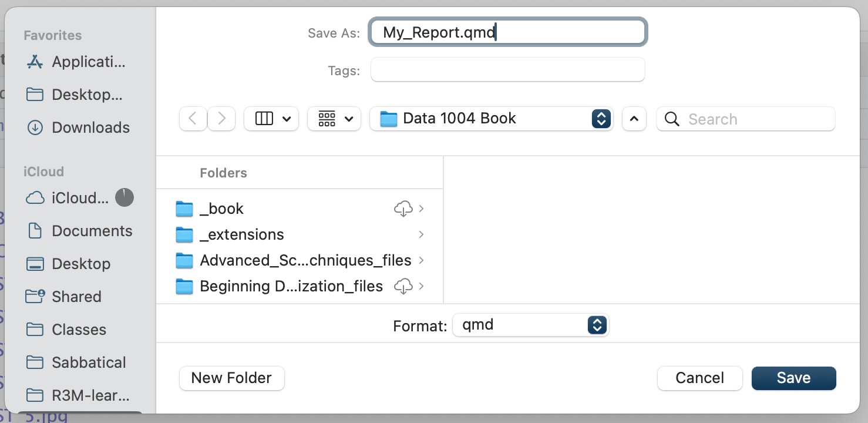Open the Data 1004 Book location popup

click(x=491, y=119)
